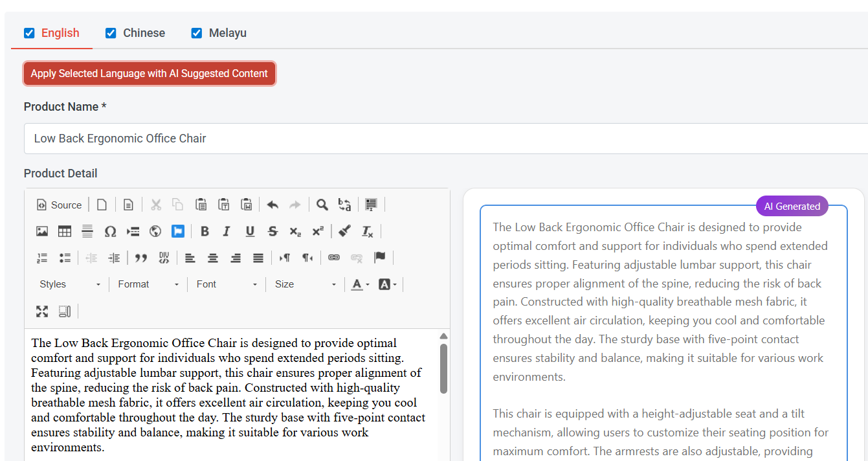Viewport: 868px width, 461px height.
Task: Insert a hyperlink using the Link icon
Action: point(334,258)
